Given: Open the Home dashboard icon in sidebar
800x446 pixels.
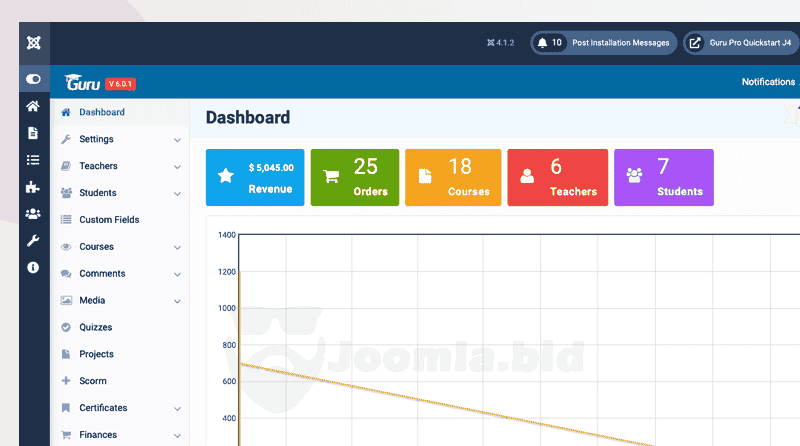Looking at the screenshot, I should 34,106.
